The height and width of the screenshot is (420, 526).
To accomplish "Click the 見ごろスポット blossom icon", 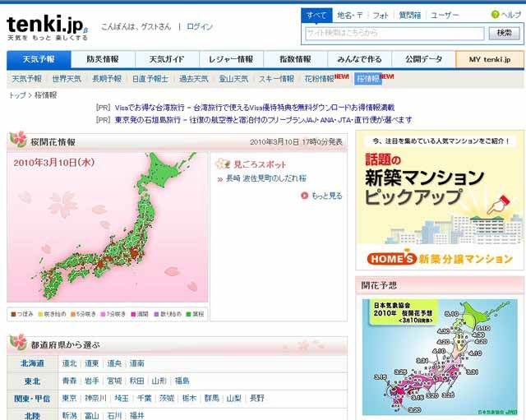I will point(223,162).
